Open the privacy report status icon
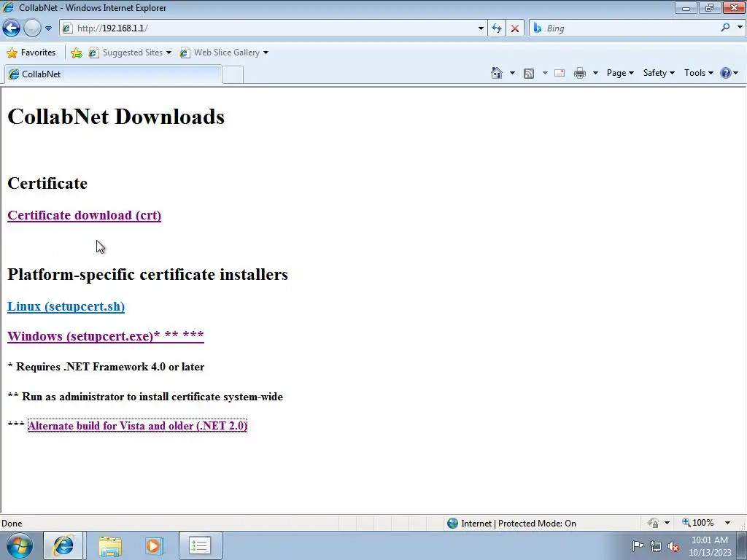The image size is (747, 560). [x=653, y=523]
